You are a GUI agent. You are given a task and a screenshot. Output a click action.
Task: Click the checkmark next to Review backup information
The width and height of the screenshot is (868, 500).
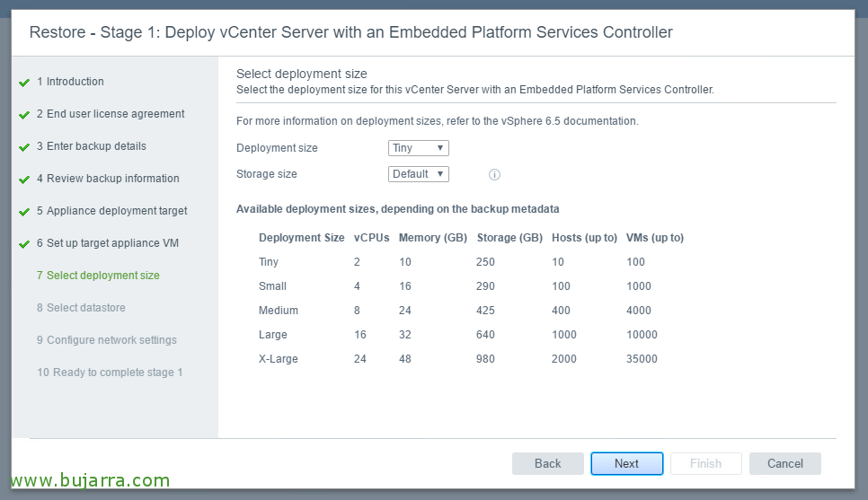pos(24,180)
